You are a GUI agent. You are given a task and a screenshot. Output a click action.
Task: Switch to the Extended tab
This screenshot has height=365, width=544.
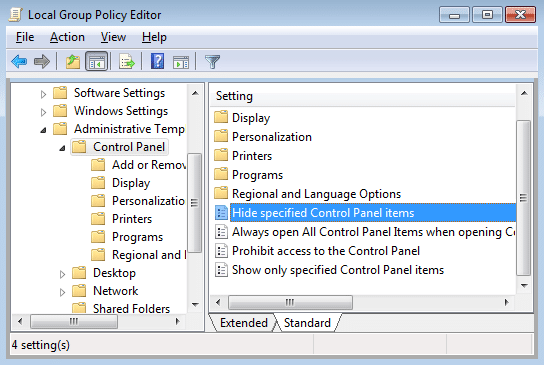click(244, 323)
